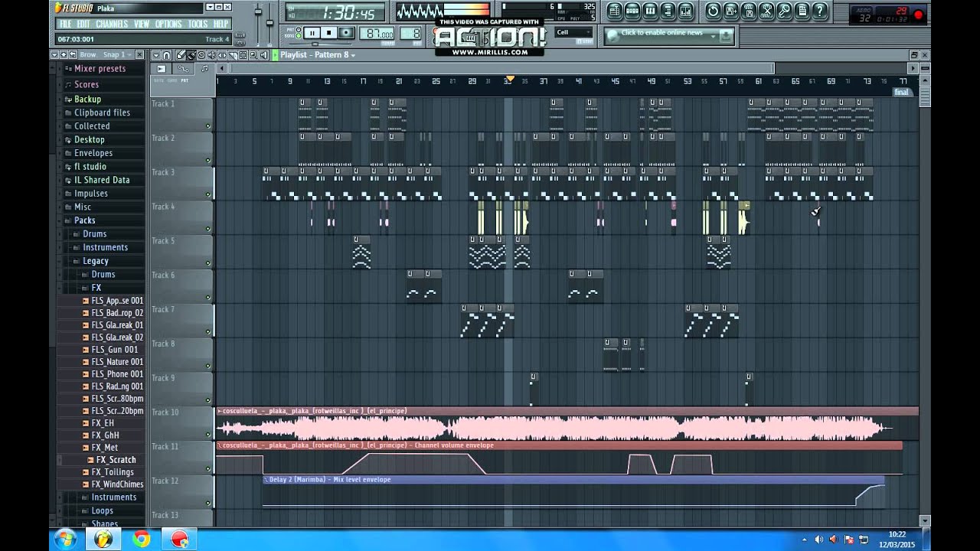The height and width of the screenshot is (551, 980).
Task: Mute Track 7 with its green dot
Action: tap(208, 332)
